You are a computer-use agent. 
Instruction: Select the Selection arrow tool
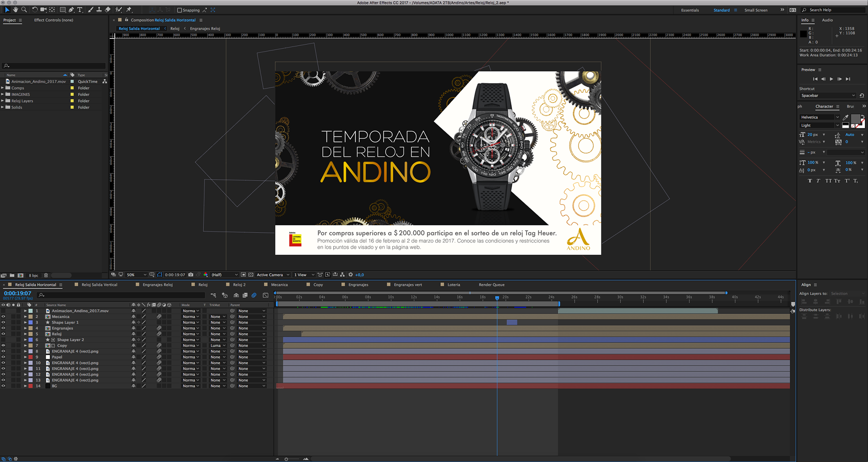click(x=7, y=10)
